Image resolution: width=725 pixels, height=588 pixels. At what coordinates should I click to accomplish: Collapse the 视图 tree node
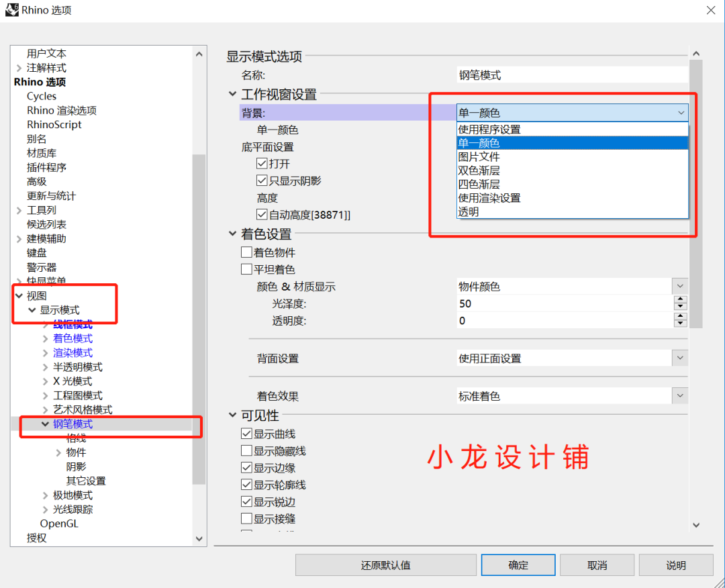pos(19,295)
